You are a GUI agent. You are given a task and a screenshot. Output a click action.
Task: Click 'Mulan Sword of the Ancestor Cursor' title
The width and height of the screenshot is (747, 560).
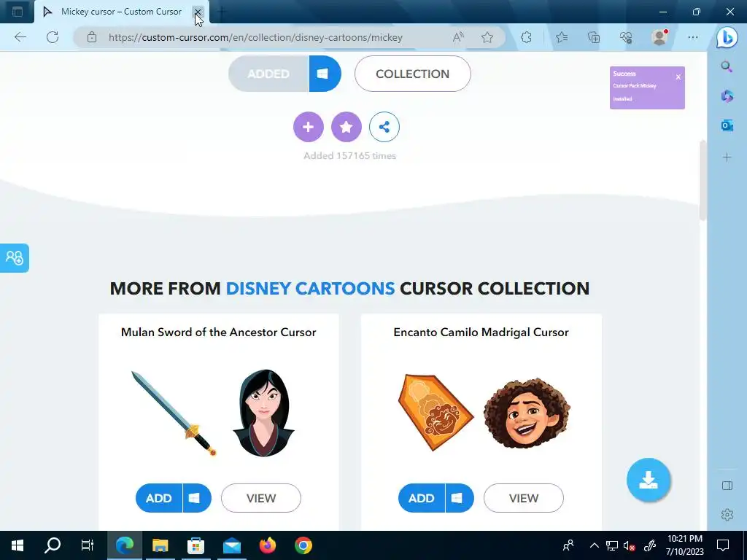click(219, 332)
